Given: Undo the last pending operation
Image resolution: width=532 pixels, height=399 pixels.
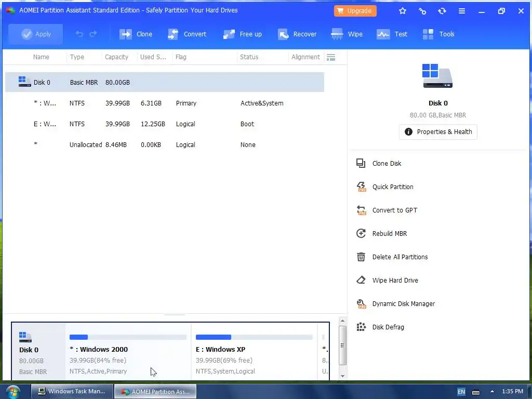Looking at the screenshot, I should (x=79, y=34).
